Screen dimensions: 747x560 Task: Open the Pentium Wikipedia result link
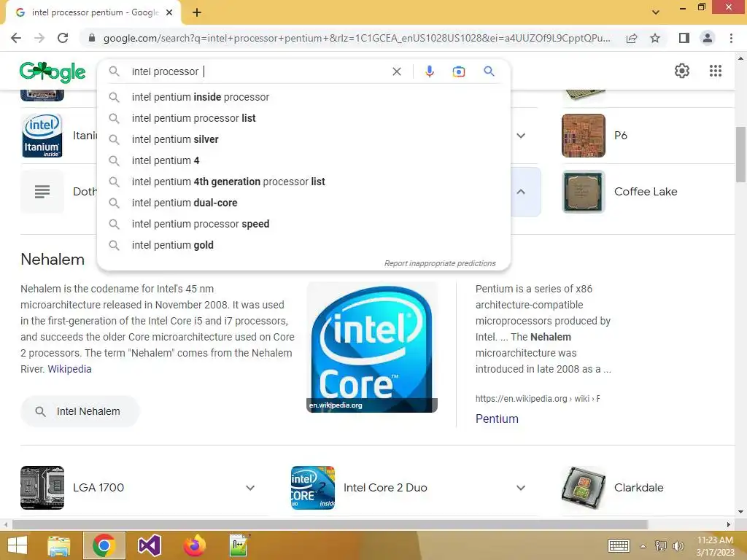[497, 419]
